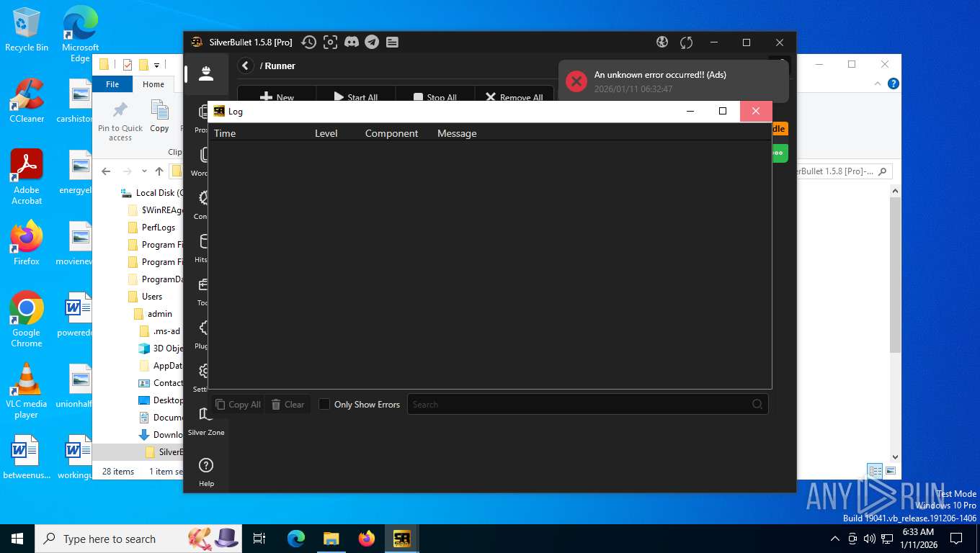Viewport: 980px width, 553px height.
Task: Show hidden tray icons chevron
Action: pyautogui.click(x=835, y=539)
